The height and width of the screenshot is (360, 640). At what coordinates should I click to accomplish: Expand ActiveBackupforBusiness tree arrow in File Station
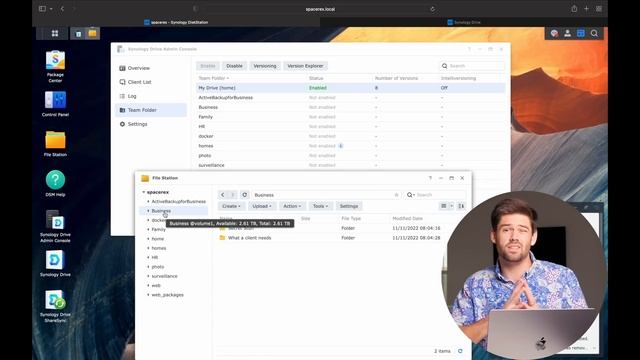point(148,201)
